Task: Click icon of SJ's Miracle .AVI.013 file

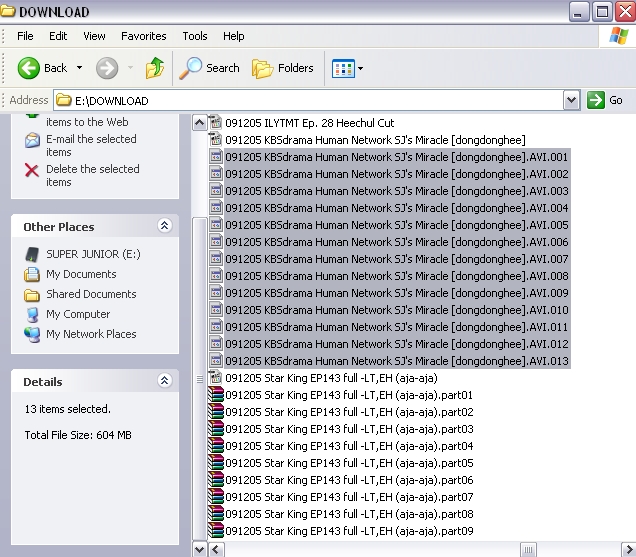Action: (215, 361)
